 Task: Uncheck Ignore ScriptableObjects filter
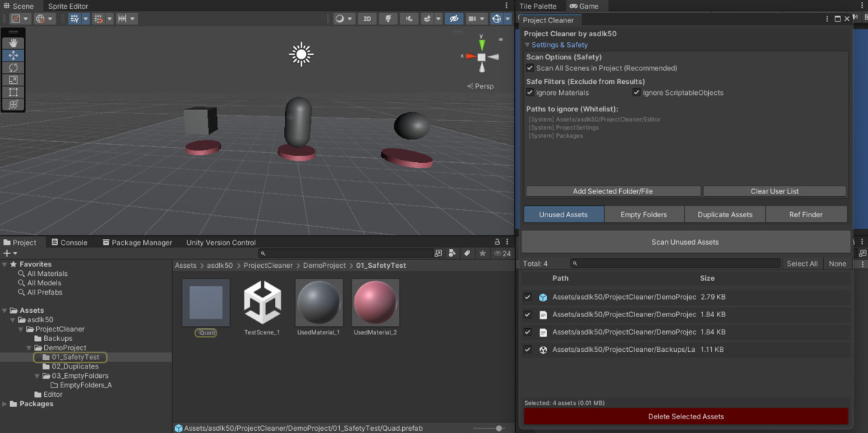[637, 93]
